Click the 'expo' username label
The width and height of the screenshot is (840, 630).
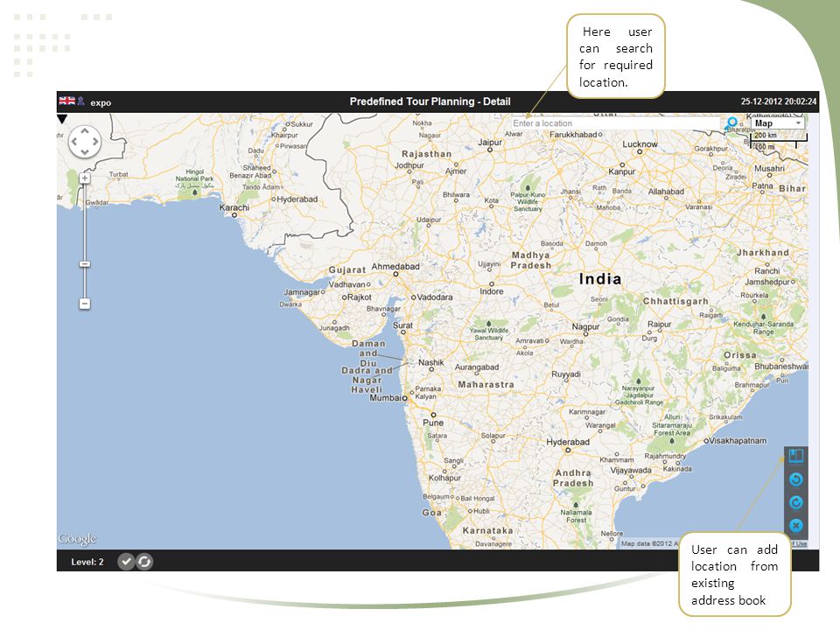tap(101, 102)
